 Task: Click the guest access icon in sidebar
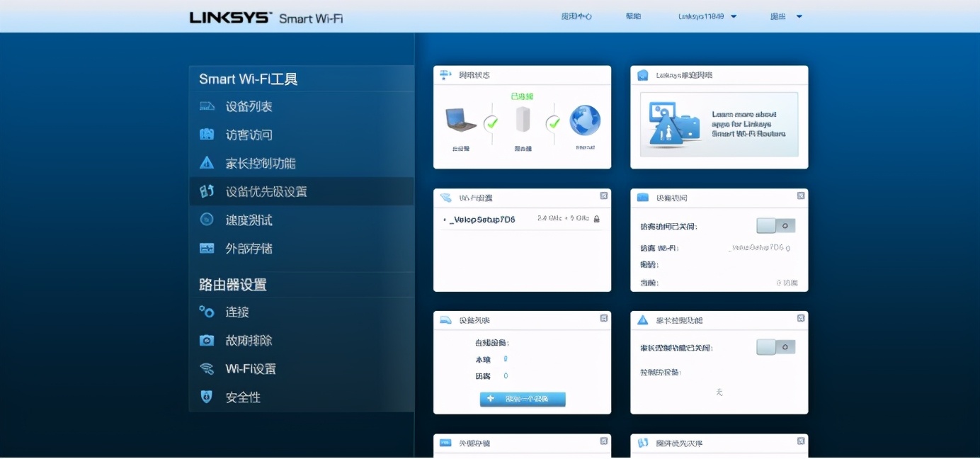207,135
